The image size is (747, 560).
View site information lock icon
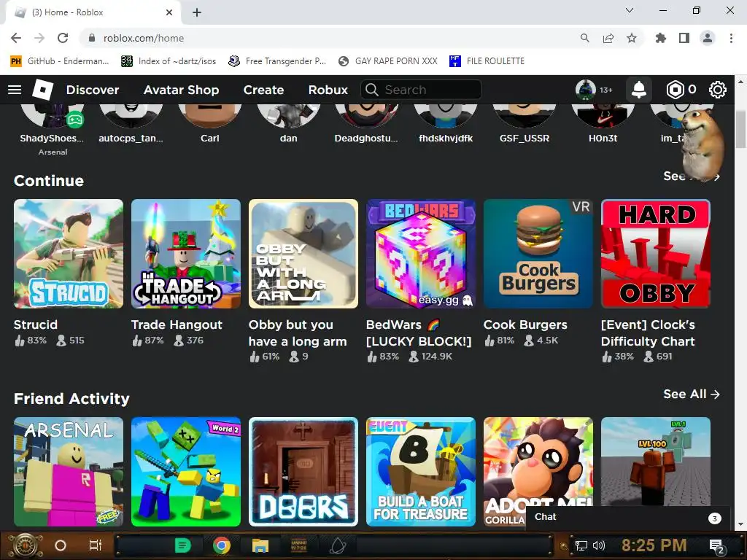(92, 38)
